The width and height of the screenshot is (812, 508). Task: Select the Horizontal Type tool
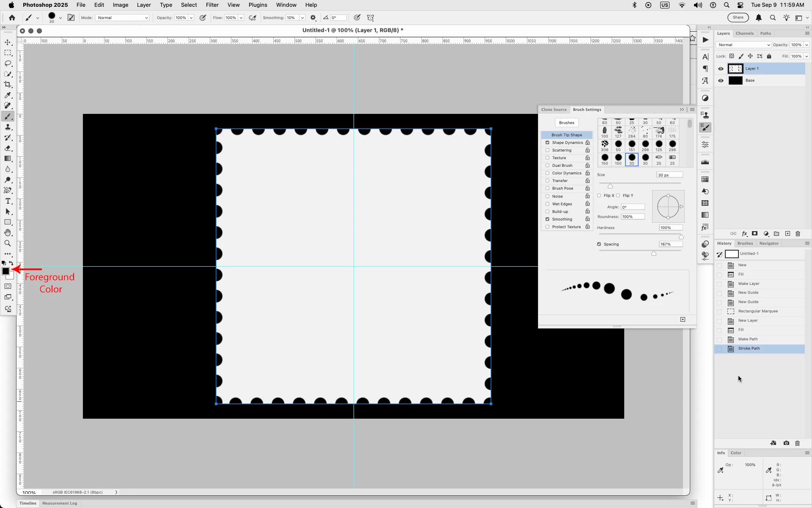(x=8, y=201)
